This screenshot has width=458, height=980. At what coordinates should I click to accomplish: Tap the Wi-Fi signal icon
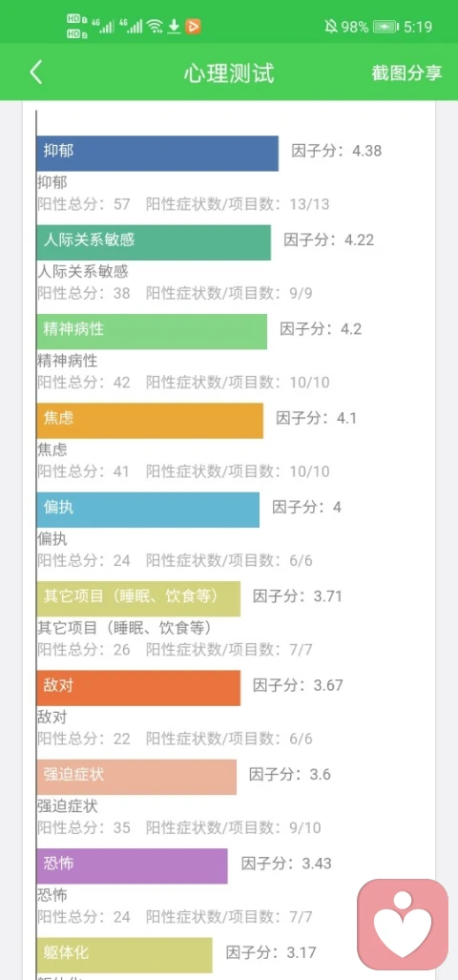[x=155, y=27]
